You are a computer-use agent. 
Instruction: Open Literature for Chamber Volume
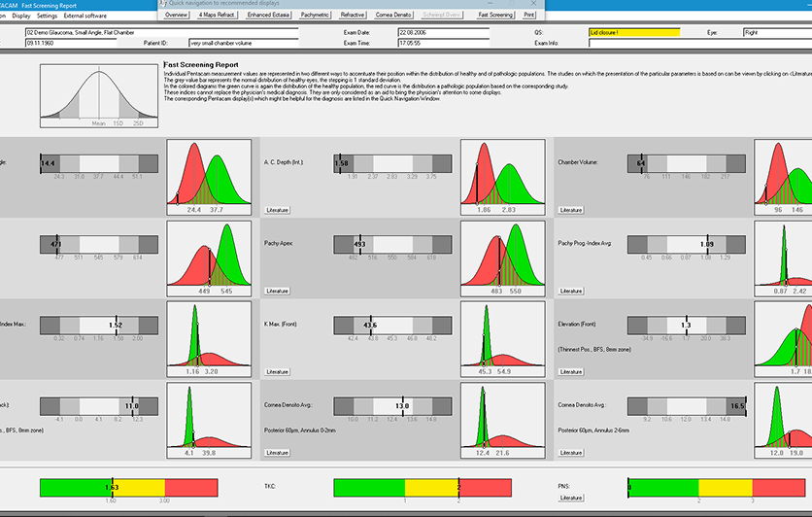tap(571, 210)
